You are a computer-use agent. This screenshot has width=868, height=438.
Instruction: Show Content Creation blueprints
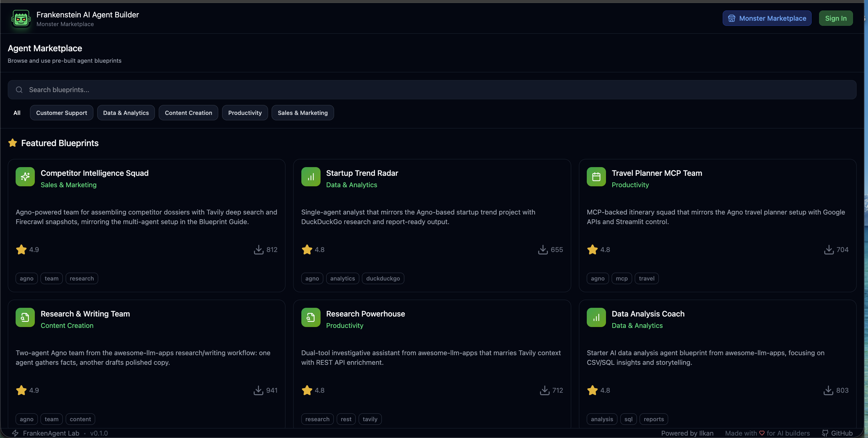coord(188,113)
